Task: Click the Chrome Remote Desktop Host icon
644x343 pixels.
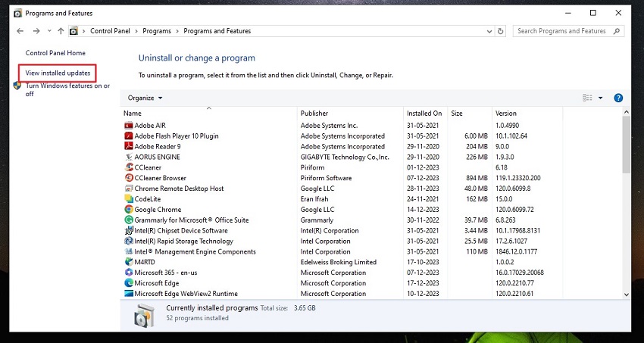Action: click(x=129, y=189)
